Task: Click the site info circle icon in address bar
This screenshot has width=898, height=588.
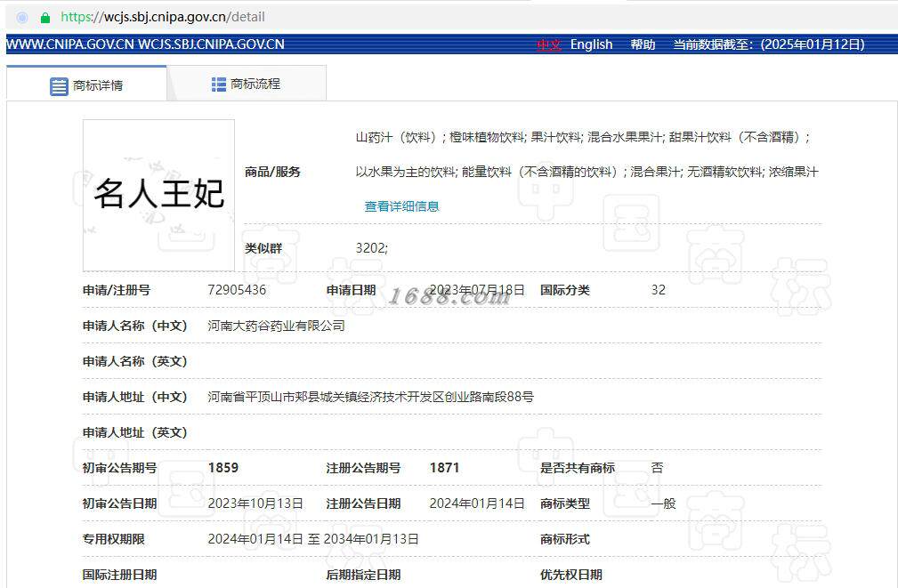Action: coord(22,18)
